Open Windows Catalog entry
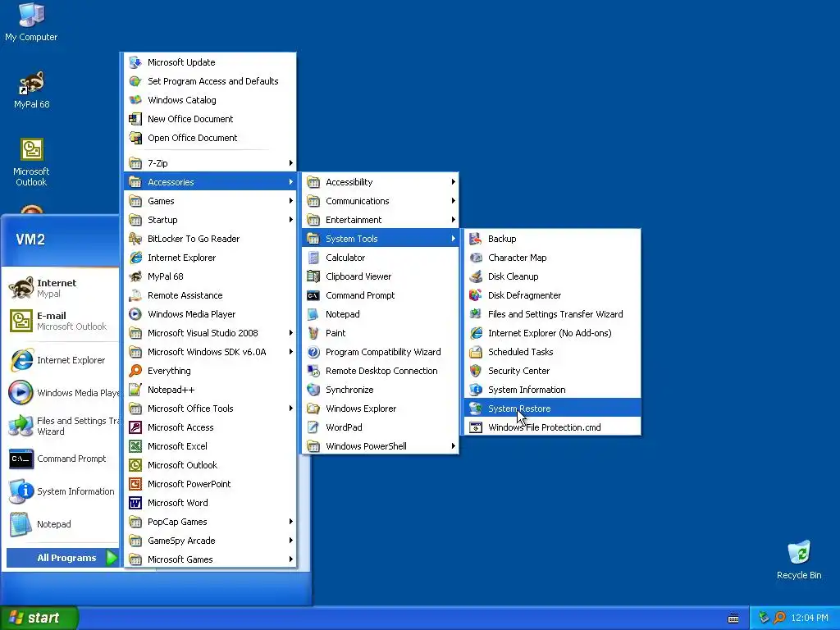The width and height of the screenshot is (840, 630). click(210, 100)
